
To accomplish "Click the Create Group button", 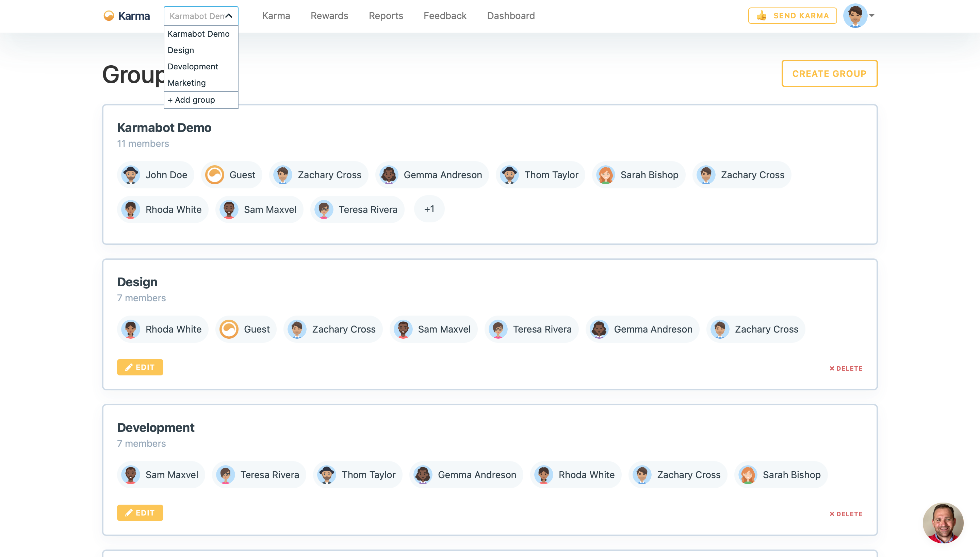I will [x=829, y=73].
